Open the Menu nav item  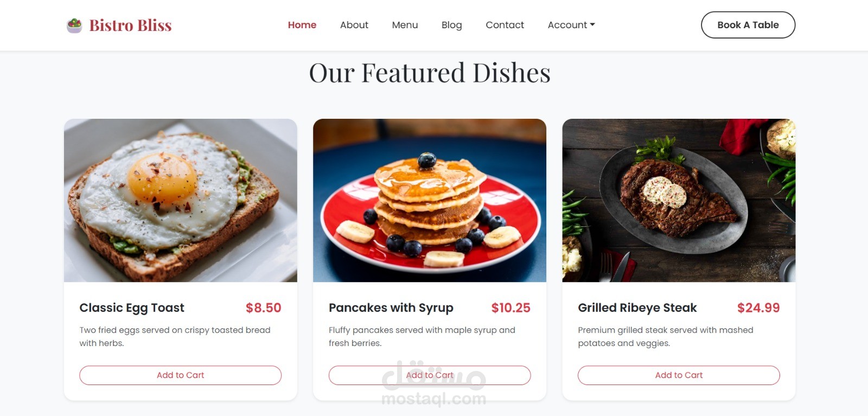[x=405, y=25]
